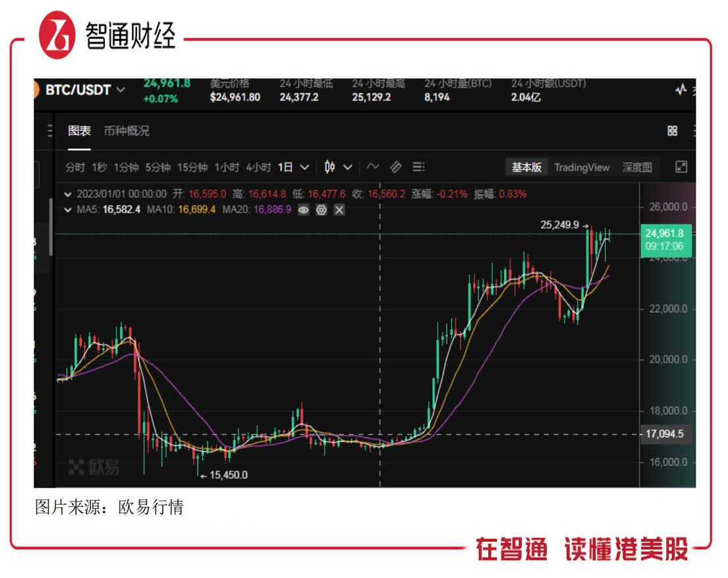Switch to TradingView chart mode
Image resolution: width=728 pixels, height=578 pixels.
pos(582,167)
